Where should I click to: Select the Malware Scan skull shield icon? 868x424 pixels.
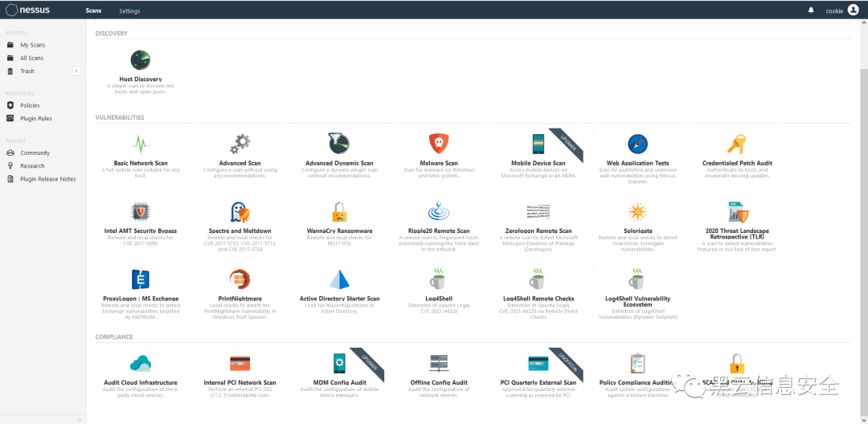coord(439,145)
